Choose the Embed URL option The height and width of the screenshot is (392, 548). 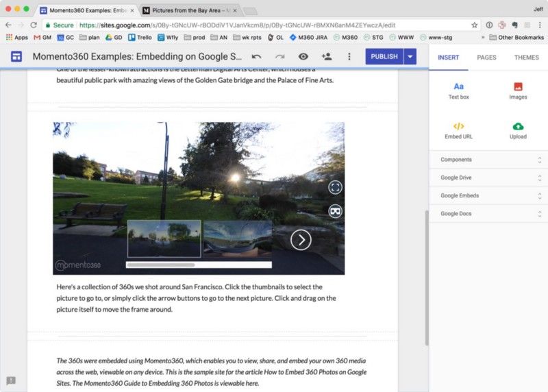[x=458, y=130]
